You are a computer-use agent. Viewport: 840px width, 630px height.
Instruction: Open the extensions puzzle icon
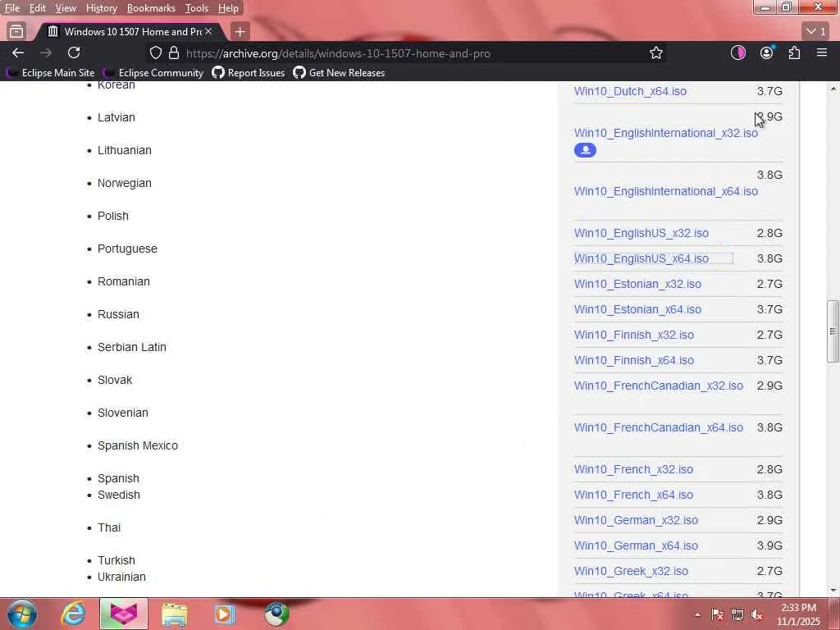(x=794, y=52)
